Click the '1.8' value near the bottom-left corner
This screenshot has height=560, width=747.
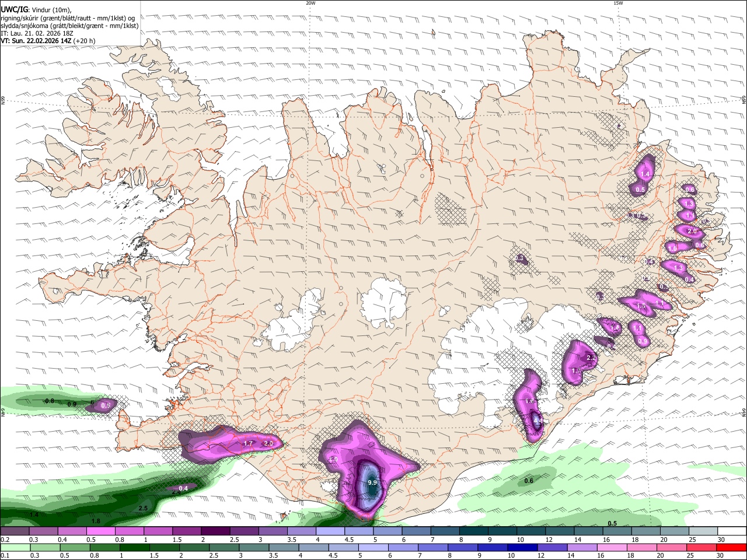coord(96,521)
